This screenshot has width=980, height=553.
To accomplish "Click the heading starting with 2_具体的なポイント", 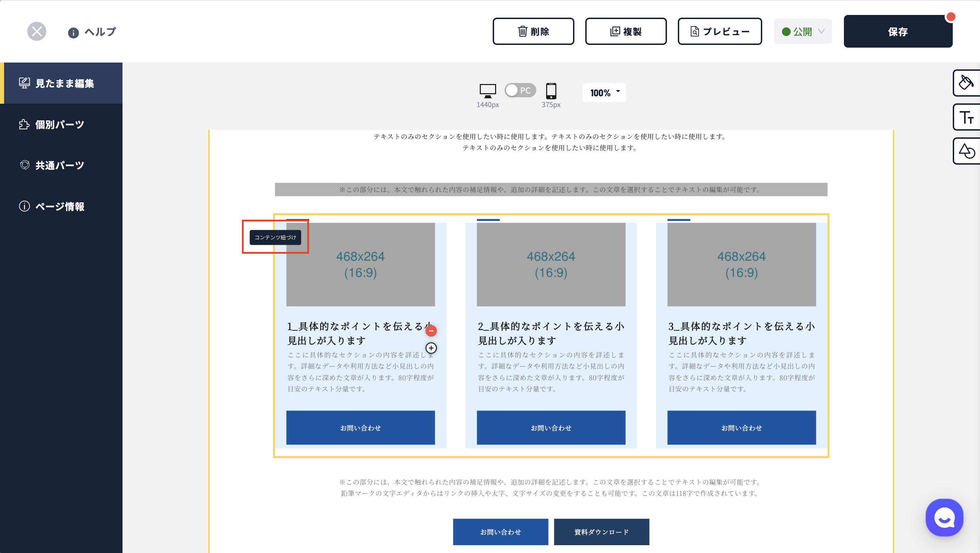I will pos(551,333).
